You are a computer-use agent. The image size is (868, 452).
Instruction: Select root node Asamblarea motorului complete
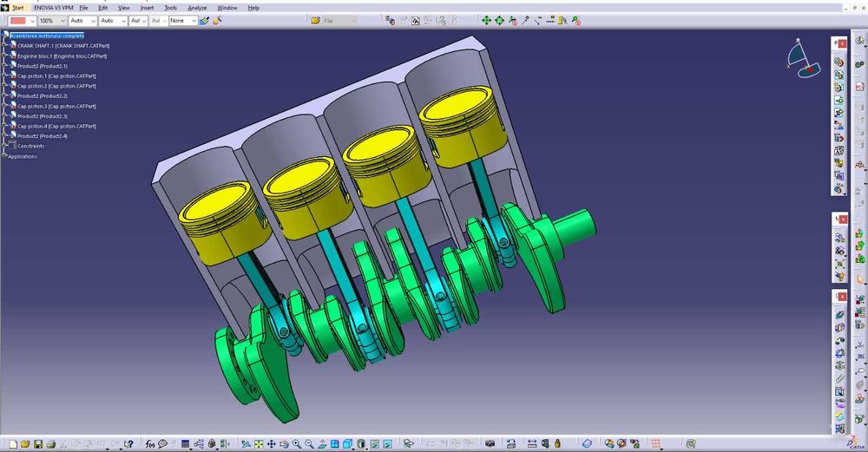pos(47,36)
